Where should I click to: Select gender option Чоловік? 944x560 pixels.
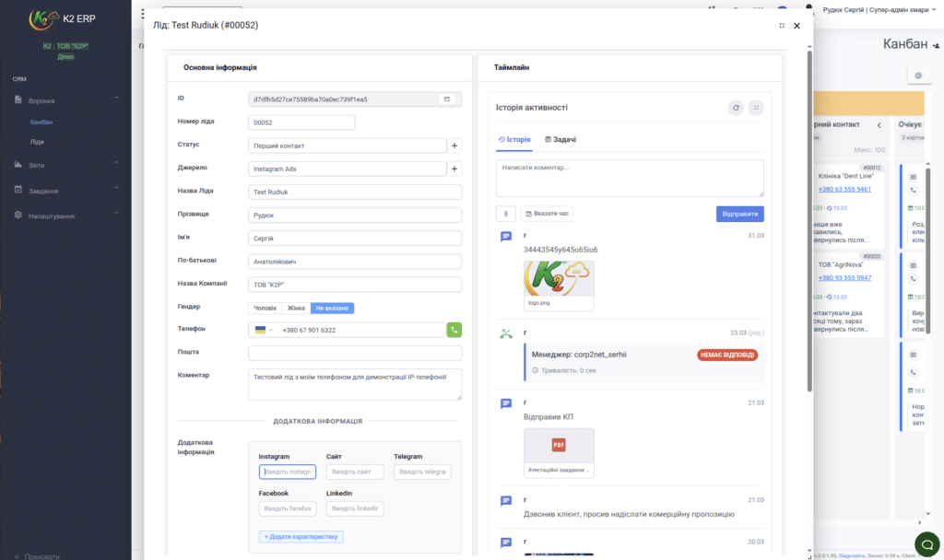[x=265, y=308]
